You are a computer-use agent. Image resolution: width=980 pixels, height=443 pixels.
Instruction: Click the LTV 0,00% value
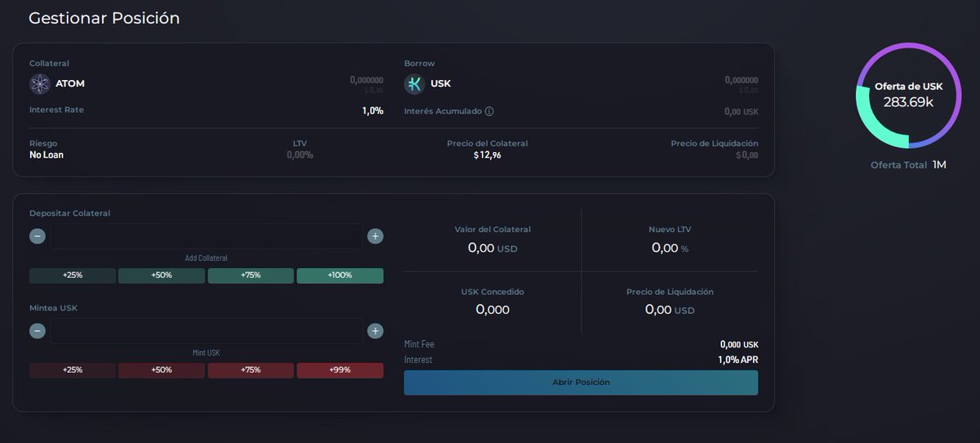click(300, 154)
